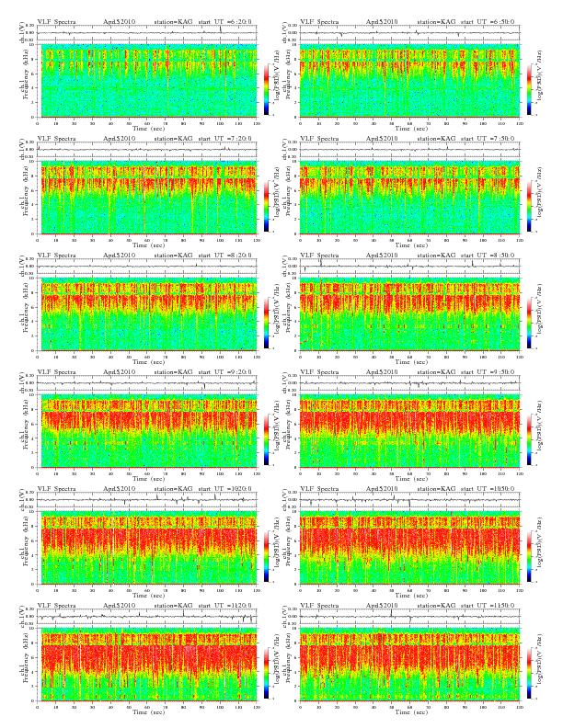Screen dimensions: 563x728
Task: Select the spectrogram starting UT 6:20:0
Action: coord(147,80)
